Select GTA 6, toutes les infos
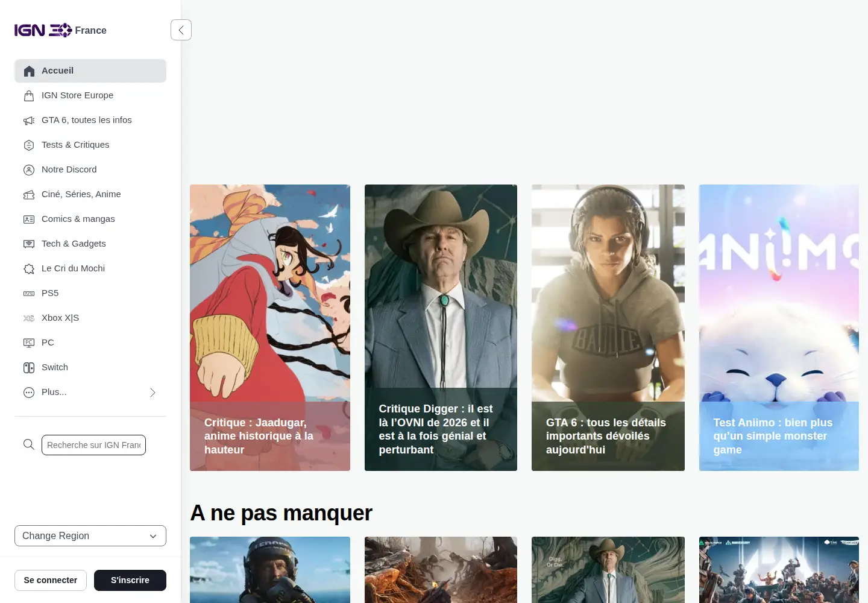The width and height of the screenshot is (868, 603). click(x=90, y=120)
